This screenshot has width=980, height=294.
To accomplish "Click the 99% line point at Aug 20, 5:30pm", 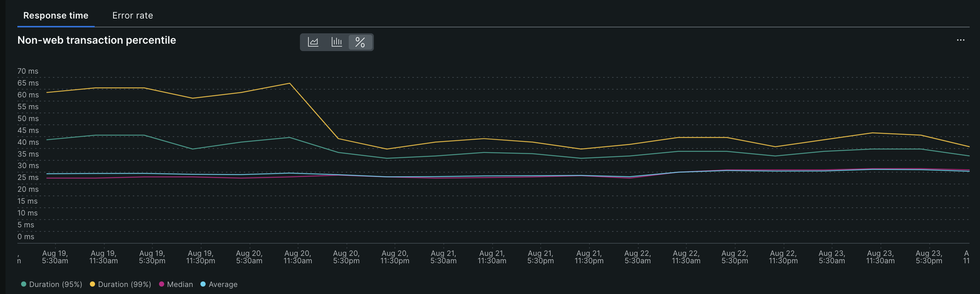I will pyautogui.click(x=338, y=138).
